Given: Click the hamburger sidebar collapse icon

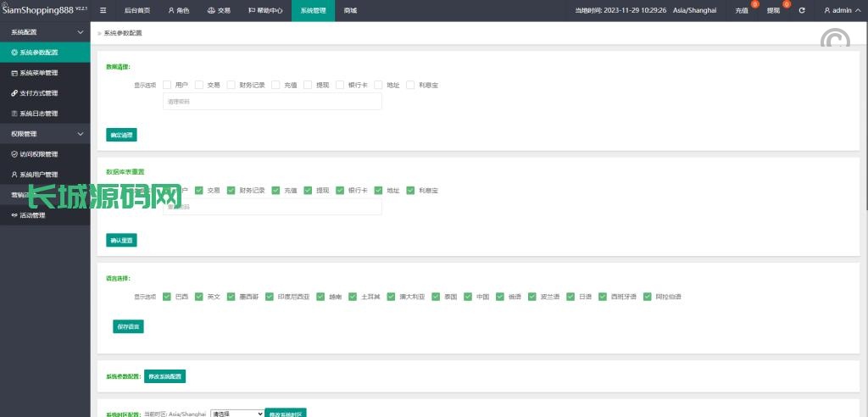Looking at the screenshot, I should pos(103,11).
